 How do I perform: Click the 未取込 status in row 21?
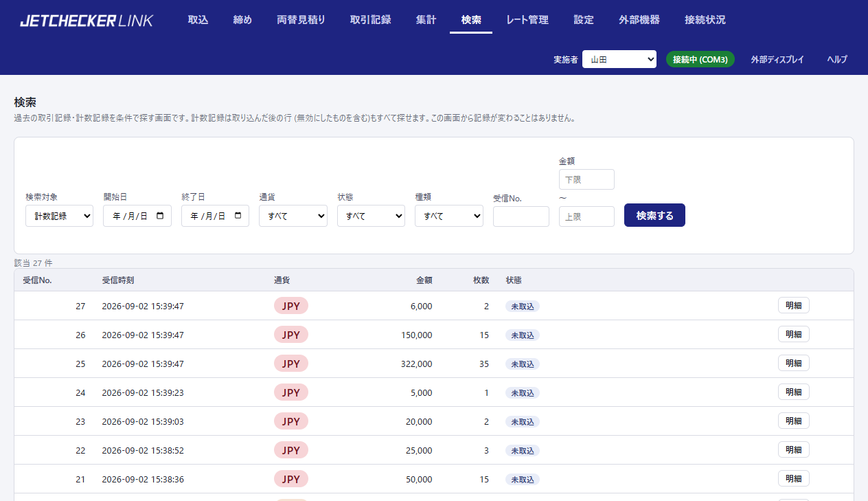(523, 479)
